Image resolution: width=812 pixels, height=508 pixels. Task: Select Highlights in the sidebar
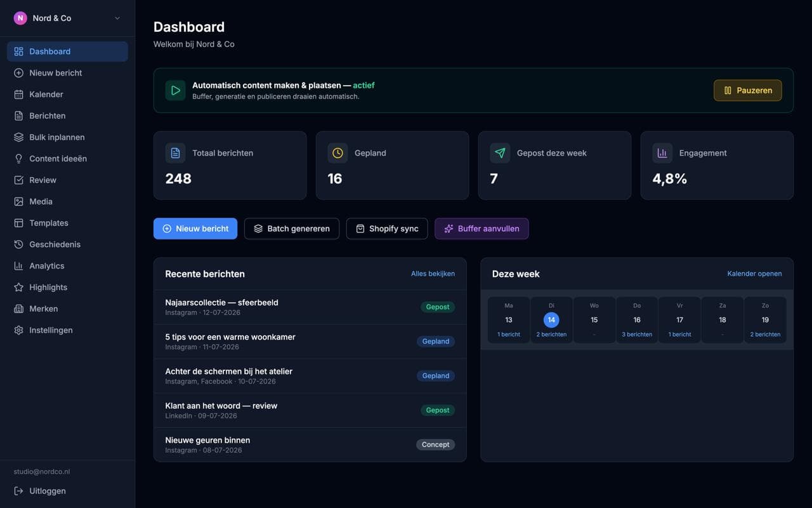pyautogui.click(x=67, y=288)
